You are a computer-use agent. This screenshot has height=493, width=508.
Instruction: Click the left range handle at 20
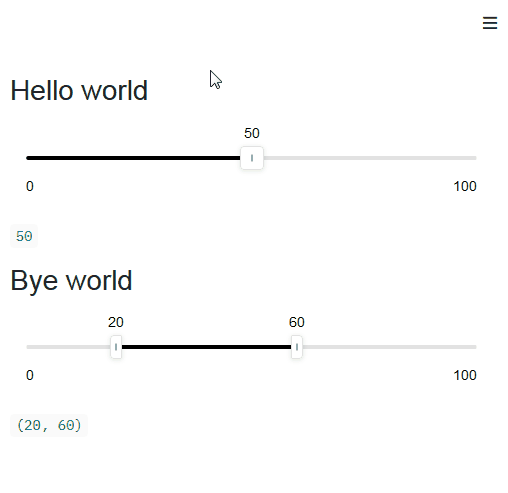116,347
